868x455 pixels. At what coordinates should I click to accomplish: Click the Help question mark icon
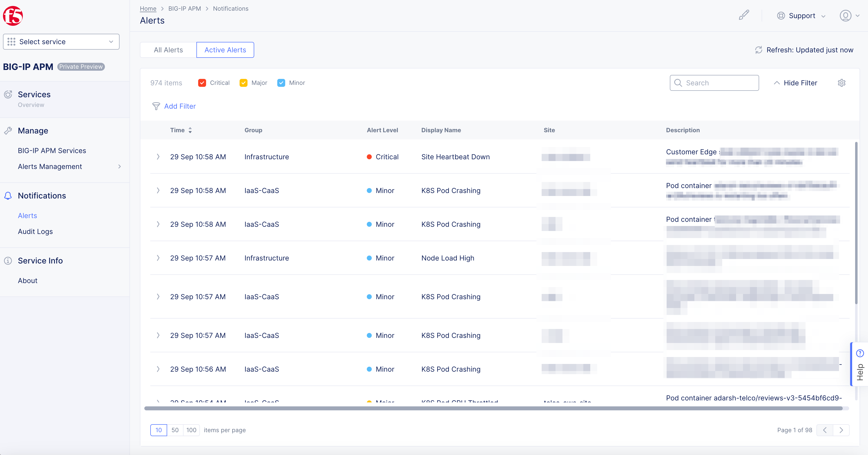(x=860, y=353)
